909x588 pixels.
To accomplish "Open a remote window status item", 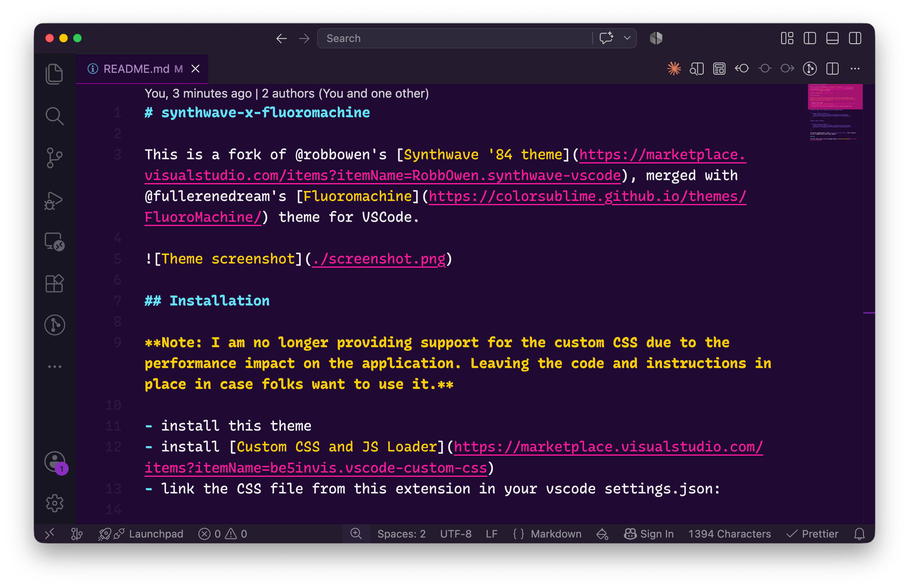I will (x=50, y=533).
